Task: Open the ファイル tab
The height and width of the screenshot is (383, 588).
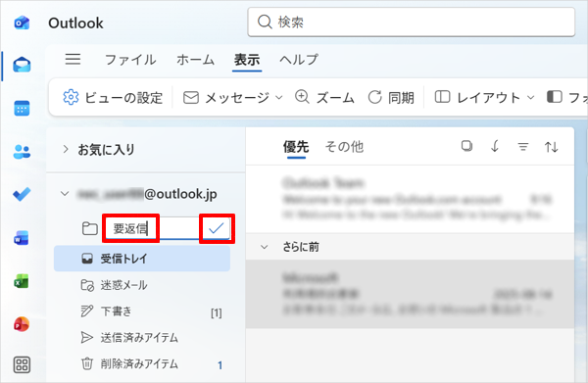Action: pos(130,60)
